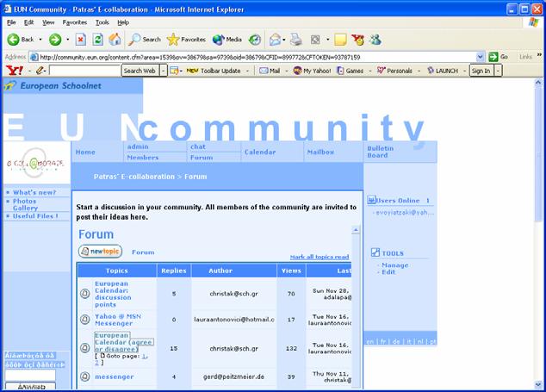This screenshot has width=546, height=392.
Task: Click the Stop loading icon
Action: click(80, 40)
